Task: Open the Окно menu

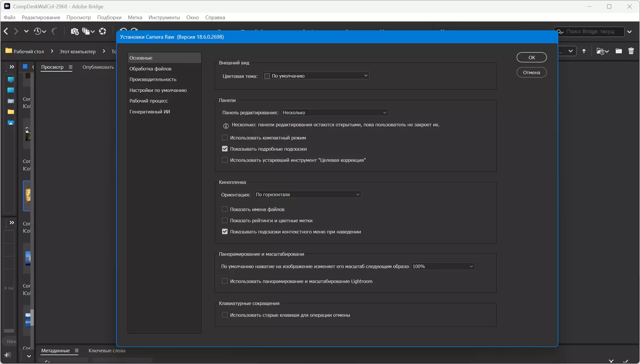Action: 193,17
